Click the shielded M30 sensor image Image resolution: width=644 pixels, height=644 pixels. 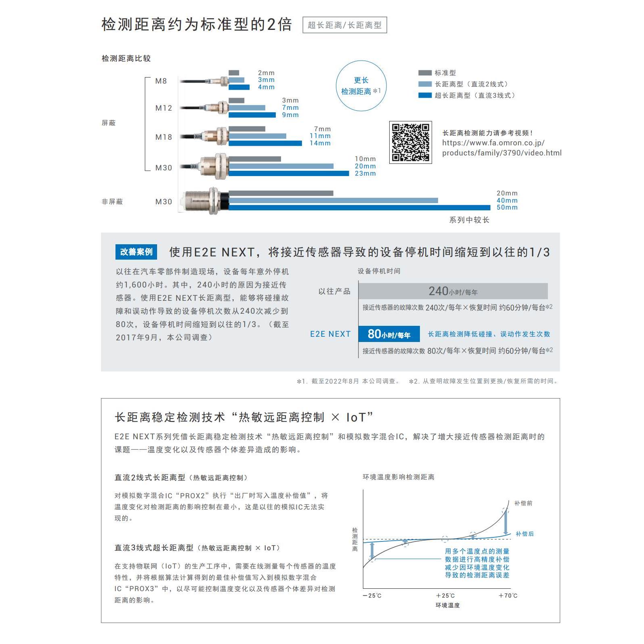point(204,166)
